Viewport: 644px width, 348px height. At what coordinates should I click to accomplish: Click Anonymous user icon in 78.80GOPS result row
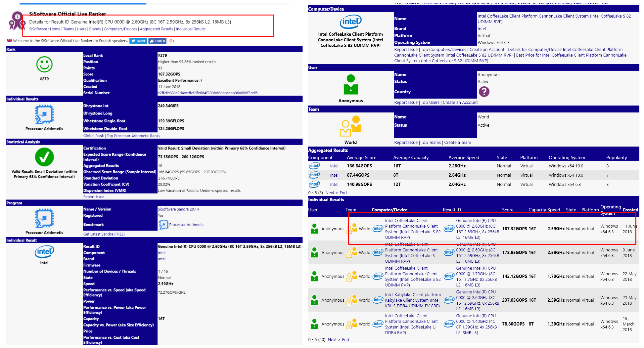click(x=314, y=324)
